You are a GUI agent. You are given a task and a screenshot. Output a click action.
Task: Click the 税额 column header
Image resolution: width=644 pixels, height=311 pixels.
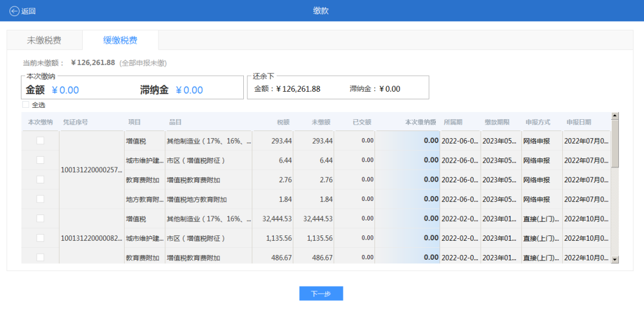point(283,122)
